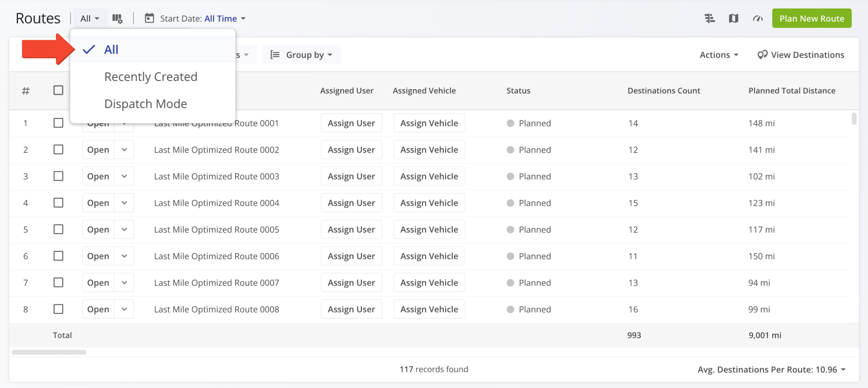This screenshot has width=868, height=388.
Task: Open the column settings icon beside All
Action: [x=117, y=19]
